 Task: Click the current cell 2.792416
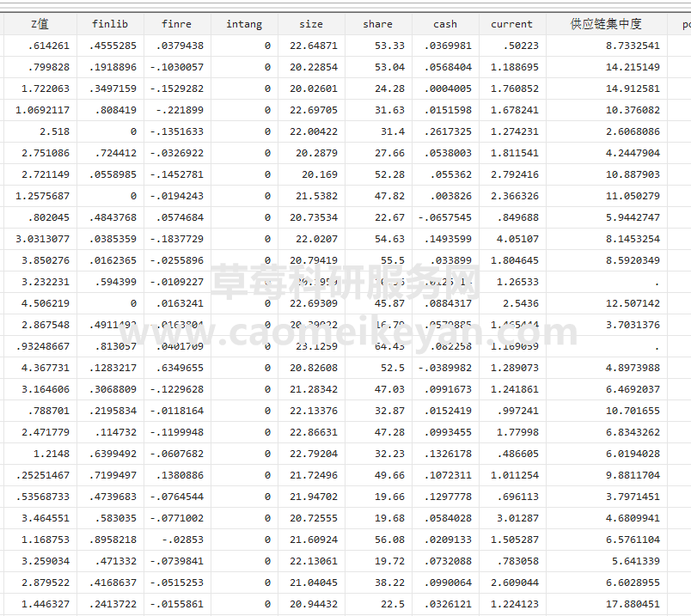(512, 175)
